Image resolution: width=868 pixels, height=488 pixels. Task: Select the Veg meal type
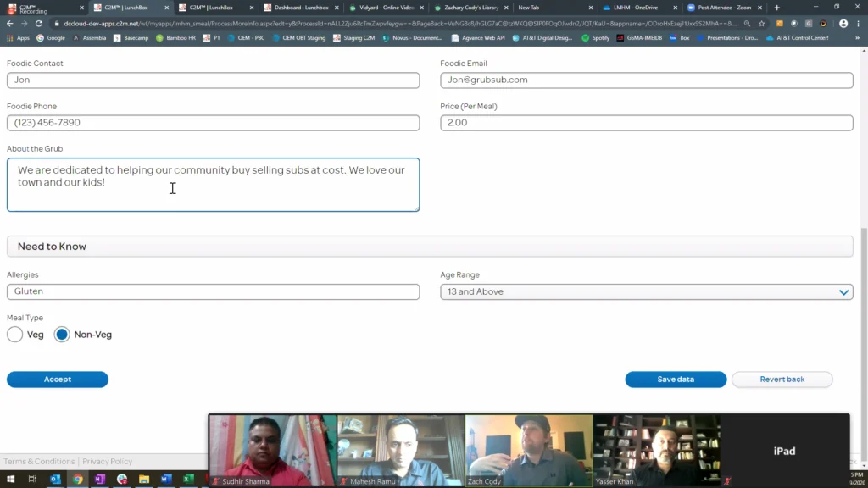15,335
